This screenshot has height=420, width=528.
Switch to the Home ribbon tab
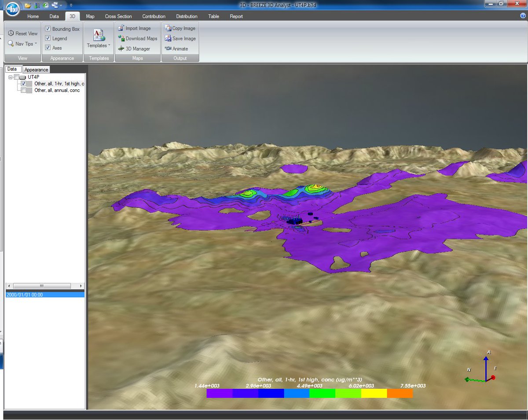pyautogui.click(x=33, y=16)
